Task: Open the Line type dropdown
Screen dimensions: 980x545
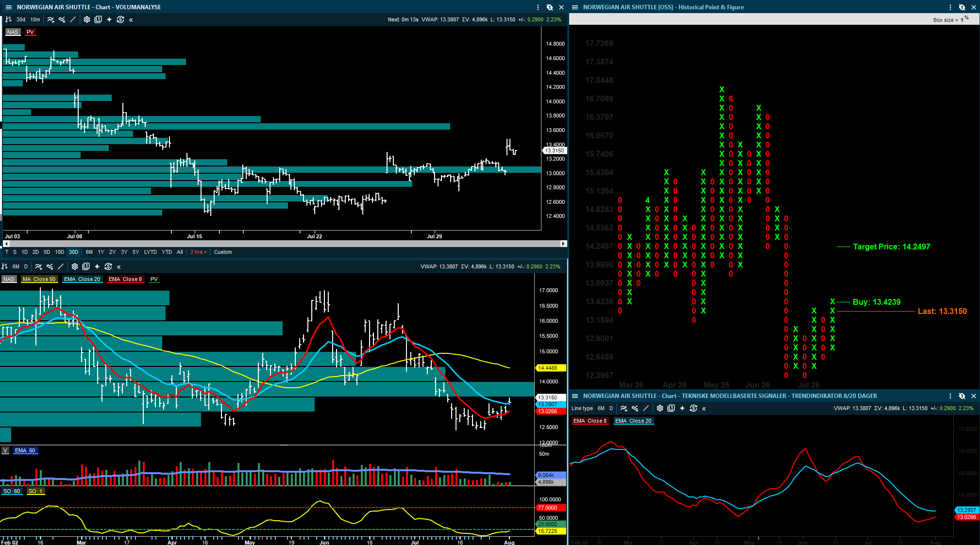Action: 582,408
